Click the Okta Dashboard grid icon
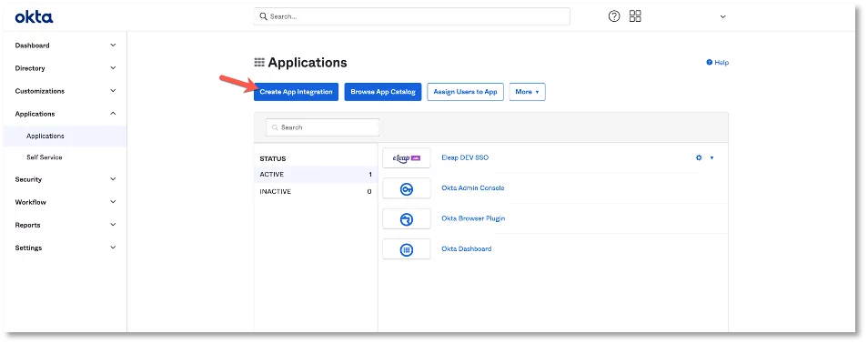The image size is (868, 344). pyautogui.click(x=407, y=249)
